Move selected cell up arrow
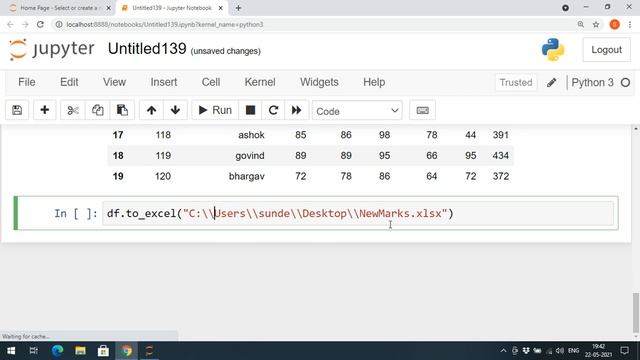This screenshot has height=360, width=640. (x=151, y=110)
